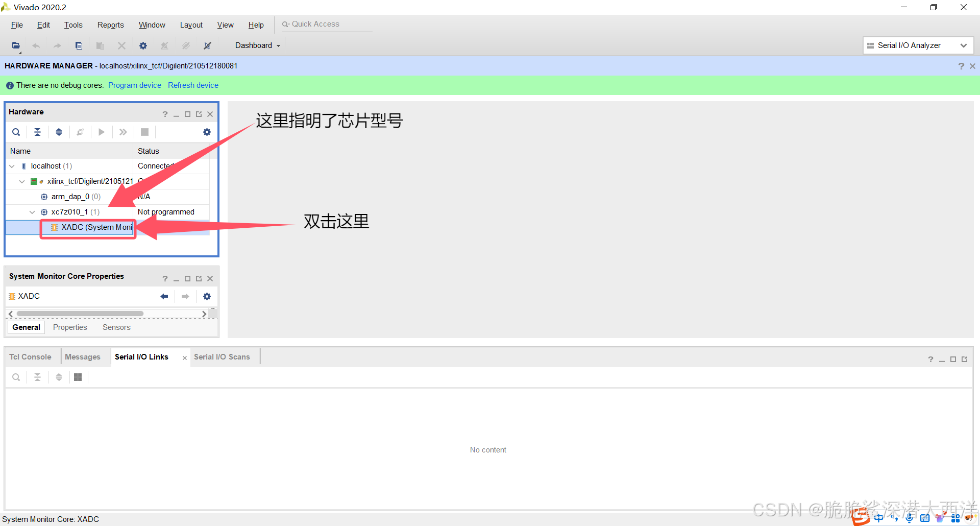Select the xc7z010_1 device row

(108, 212)
